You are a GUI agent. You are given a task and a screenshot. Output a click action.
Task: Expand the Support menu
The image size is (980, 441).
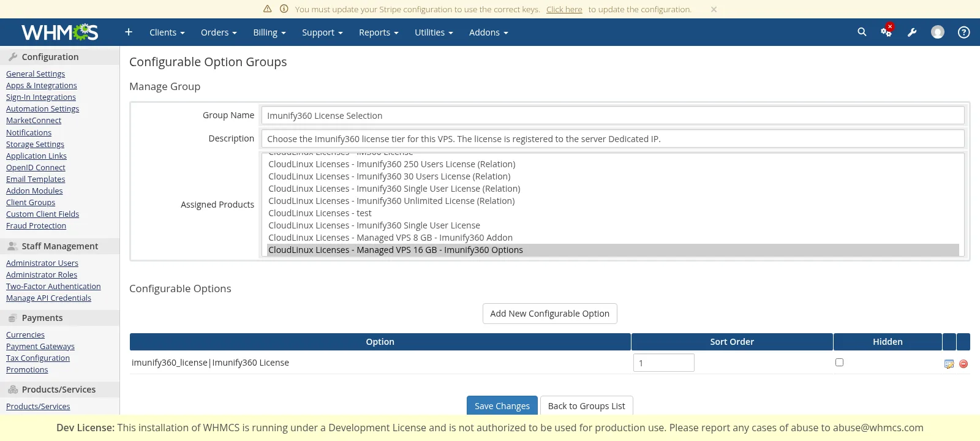coord(322,32)
